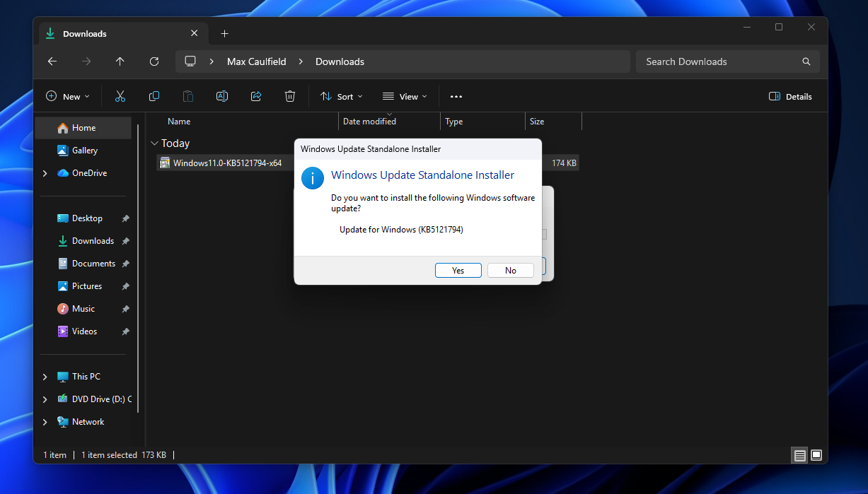Close the Downloads tab
868x494 pixels.
[x=195, y=33]
